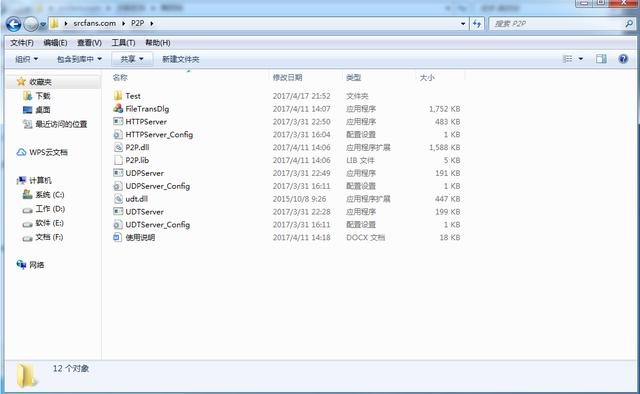Image resolution: width=640 pixels, height=394 pixels.
Task: Open the 编辑(E) menu
Action: tap(55, 42)
